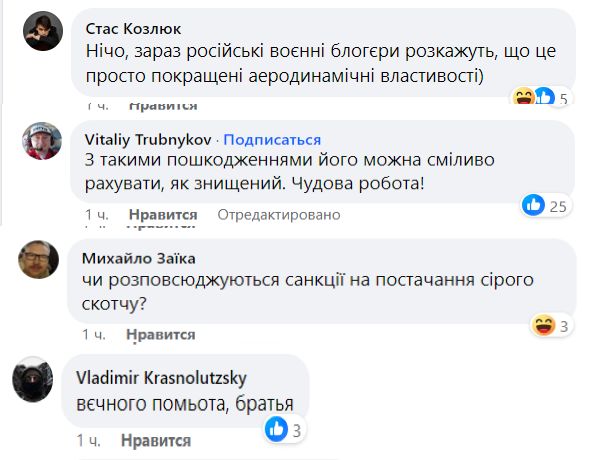This screenshot has height=460, width=602.
Task: Open Vitaliy Trubnykov's avatar
Action: [42, 141]
